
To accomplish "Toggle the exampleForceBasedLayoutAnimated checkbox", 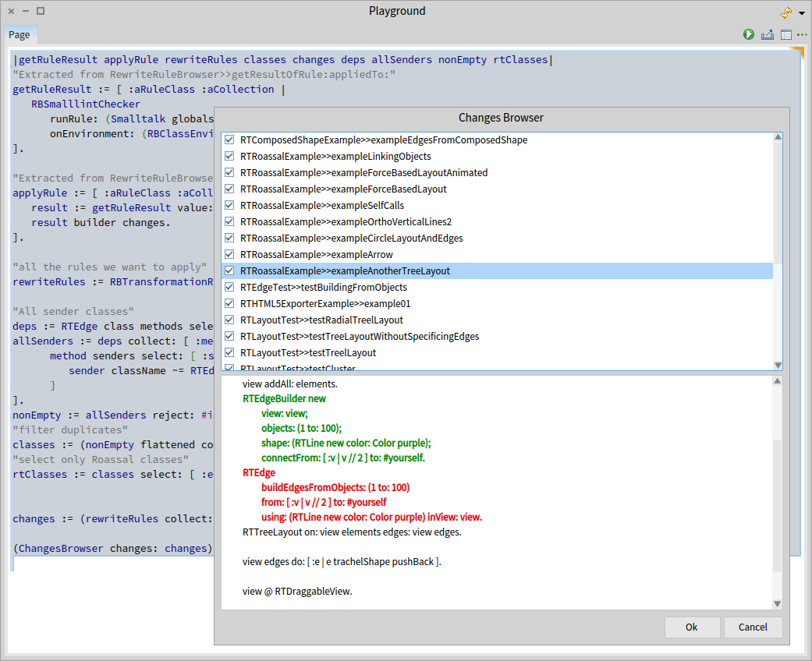I will pos(229,172).
